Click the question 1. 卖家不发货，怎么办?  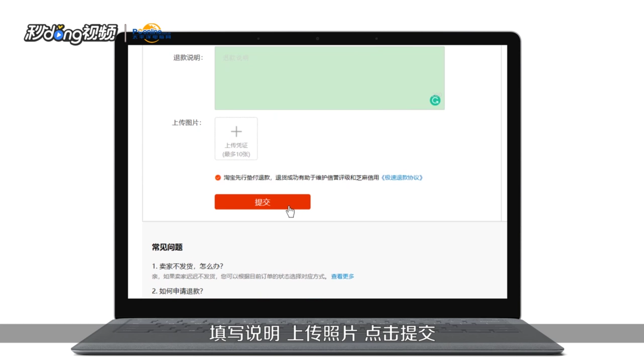[188, 266]
